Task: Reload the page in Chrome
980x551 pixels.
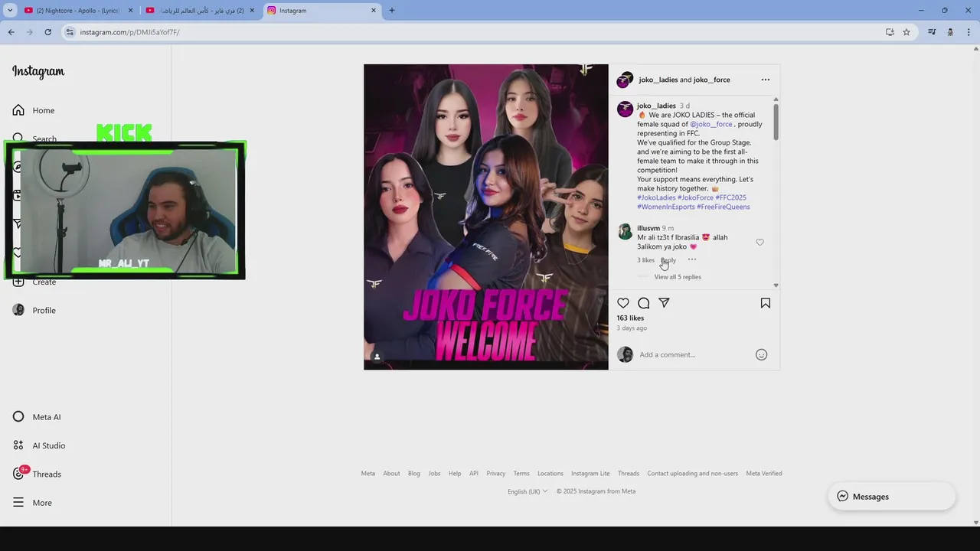Action: click(x=47, y=32)
